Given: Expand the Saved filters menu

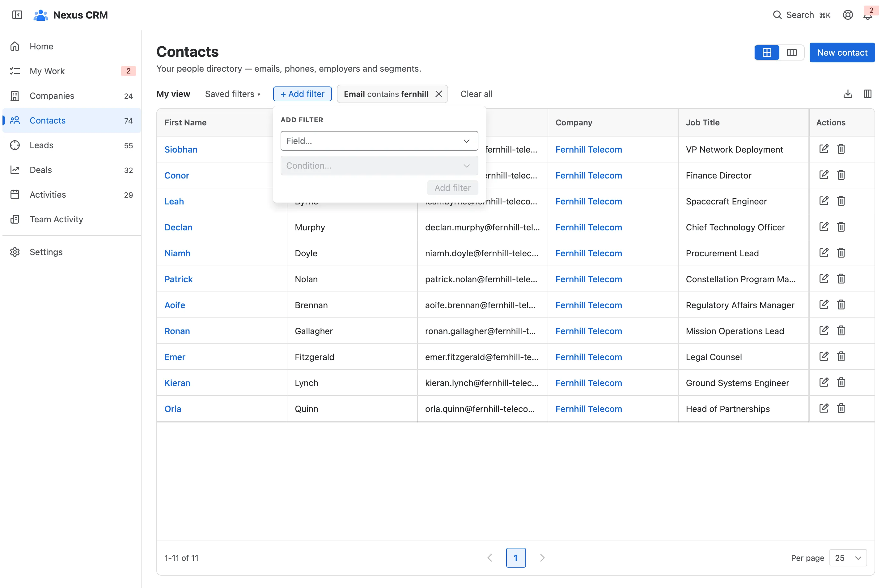Looking at the screenshot, I should point(232,94).
